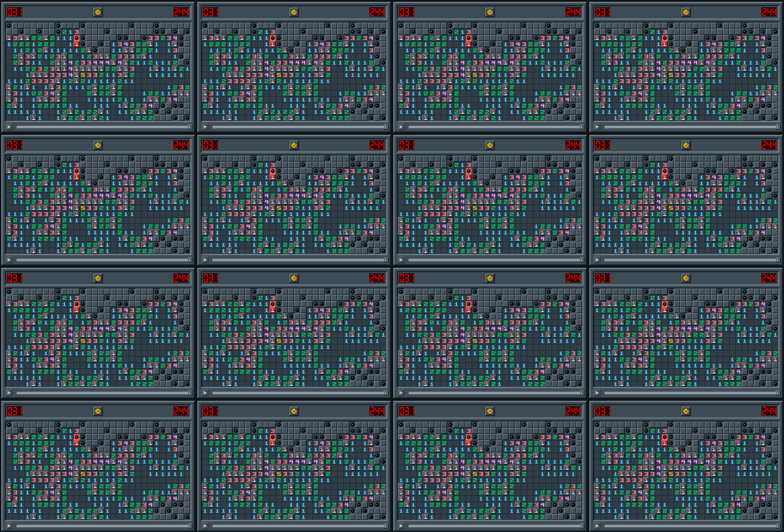The width and height of the screenshot is (784, 532).
Task: Play replay in second-row fourth board
Action: 597,260
